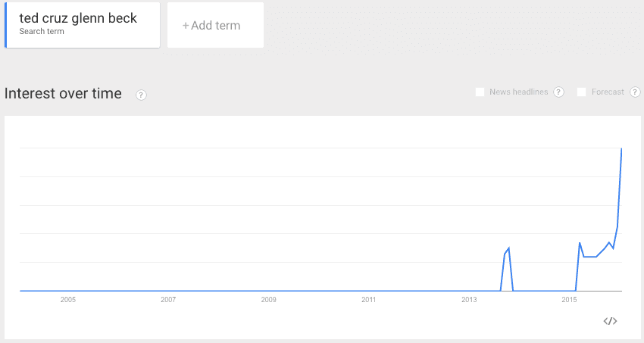Click the 2009 label on time axis
This screenshot has height=343, width=644.
click(x=269, y=300)
